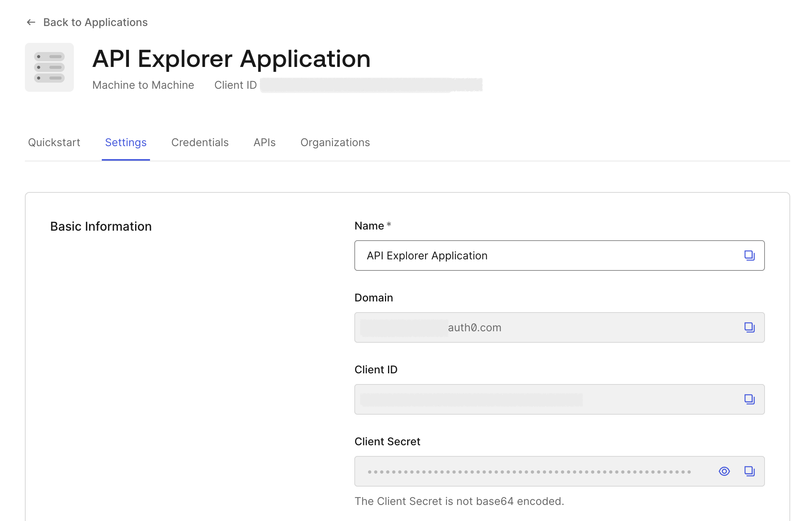812x521 pixels.
Task: Open the Quickstart tab
Action: click(54, 142)
